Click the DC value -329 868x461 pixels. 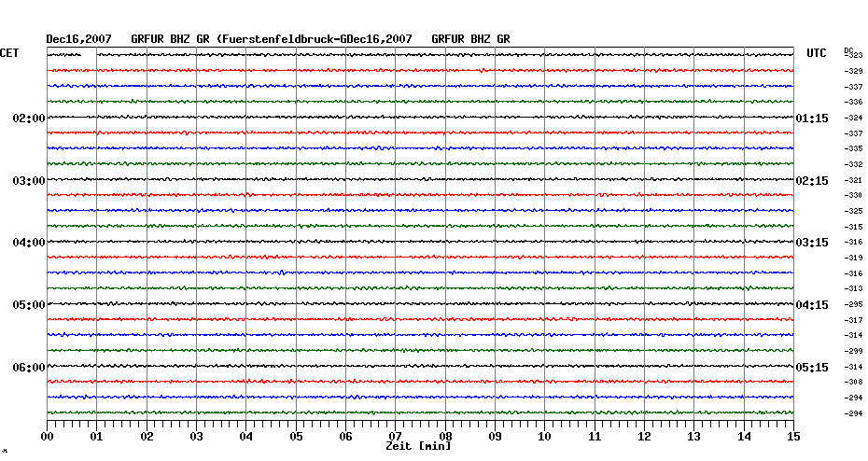point(853,72)
